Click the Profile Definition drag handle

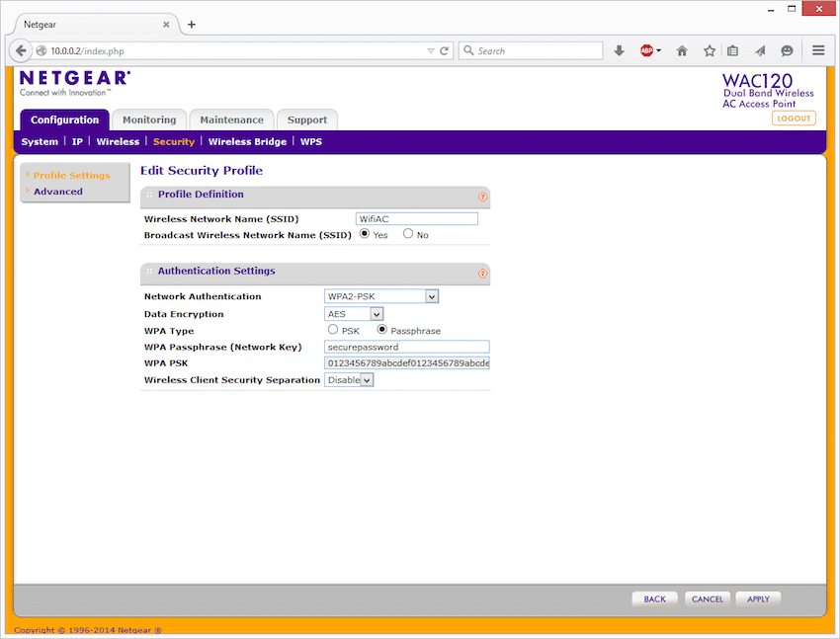[x=149, y=195]
